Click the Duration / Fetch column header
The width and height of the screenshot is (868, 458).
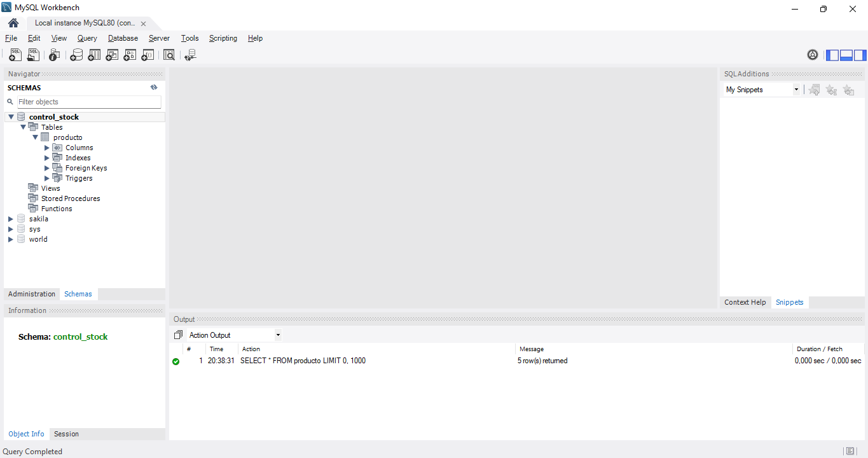[x=829, y=349]
